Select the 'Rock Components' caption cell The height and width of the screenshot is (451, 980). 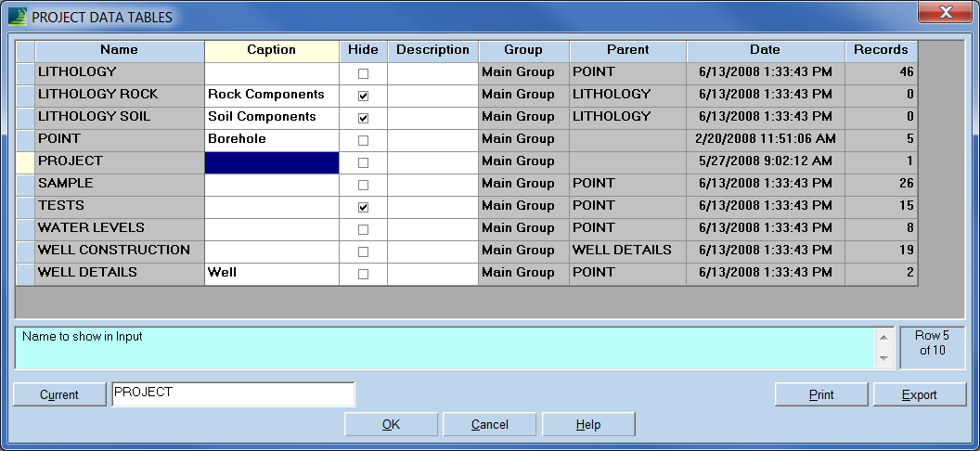pyautogui.click(x=272, y=96)
